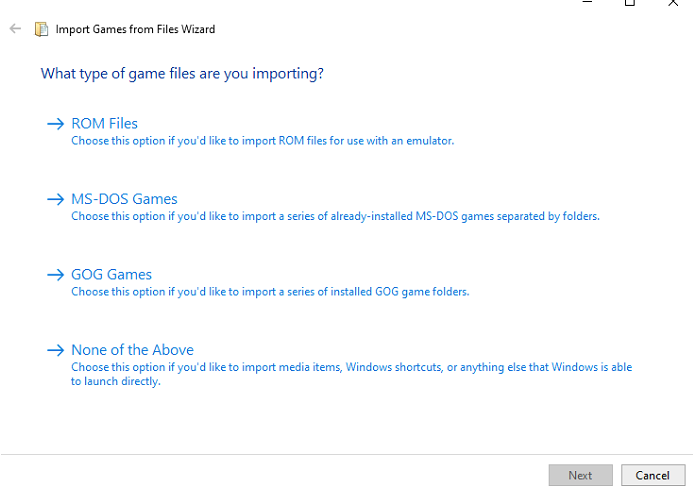Click the installed GOG game folders description

(x=270, y=292)
